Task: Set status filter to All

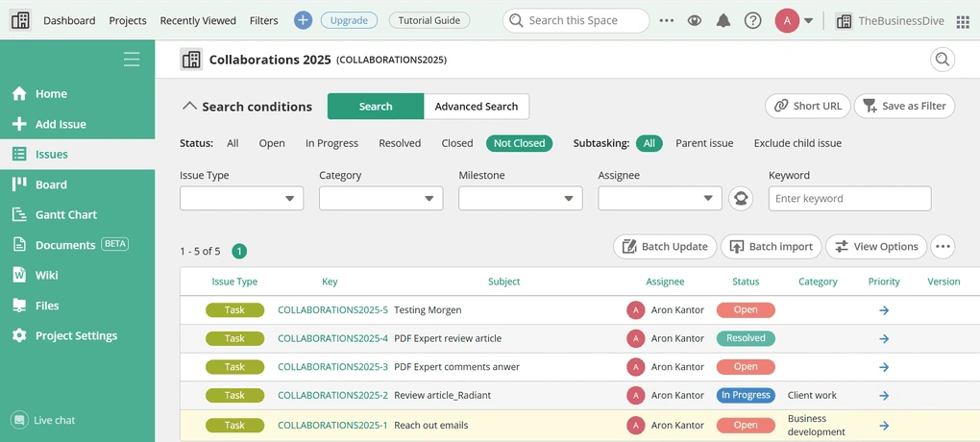Action: pos(233,143)
